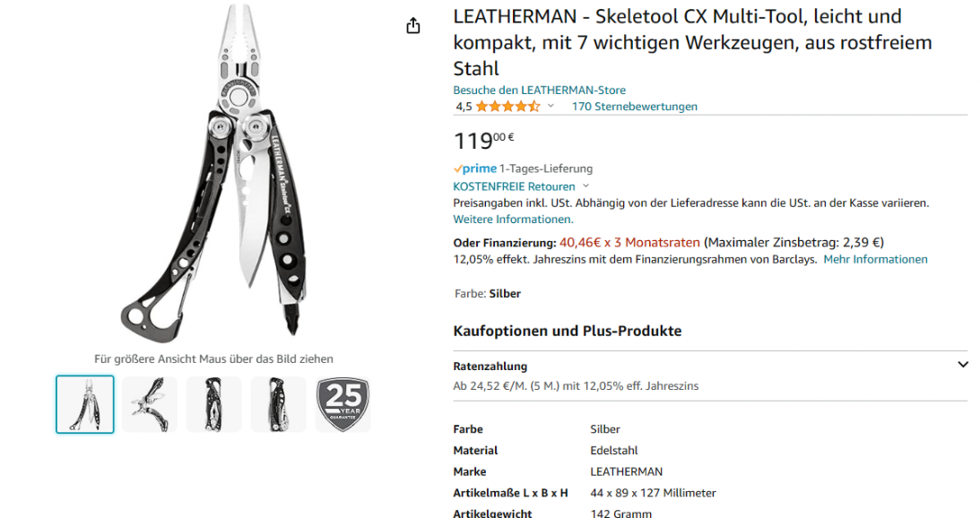View the 25 year guarantee badge thumbnail
The image size is (980, 518).
pyautogui.click(x=343, y=404)
